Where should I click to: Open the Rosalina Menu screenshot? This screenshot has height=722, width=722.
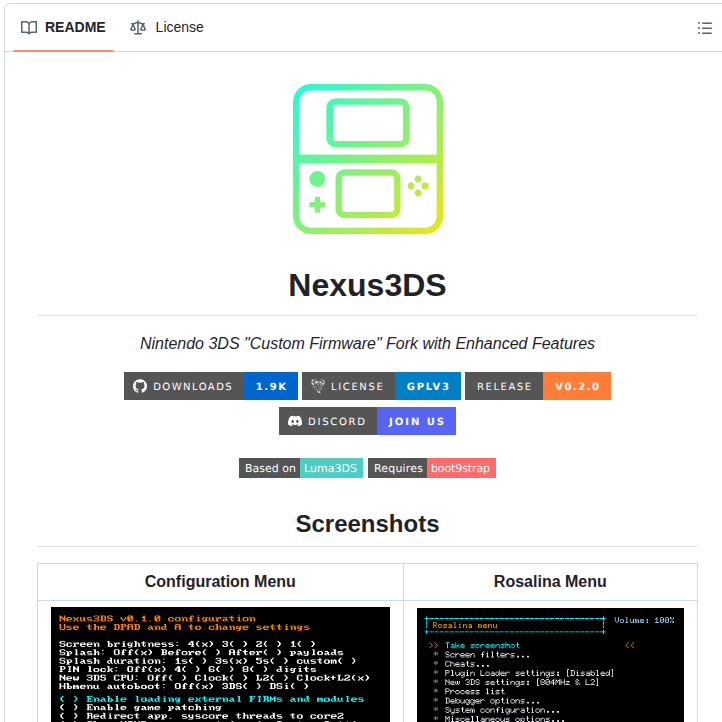[x=550, y=664]
